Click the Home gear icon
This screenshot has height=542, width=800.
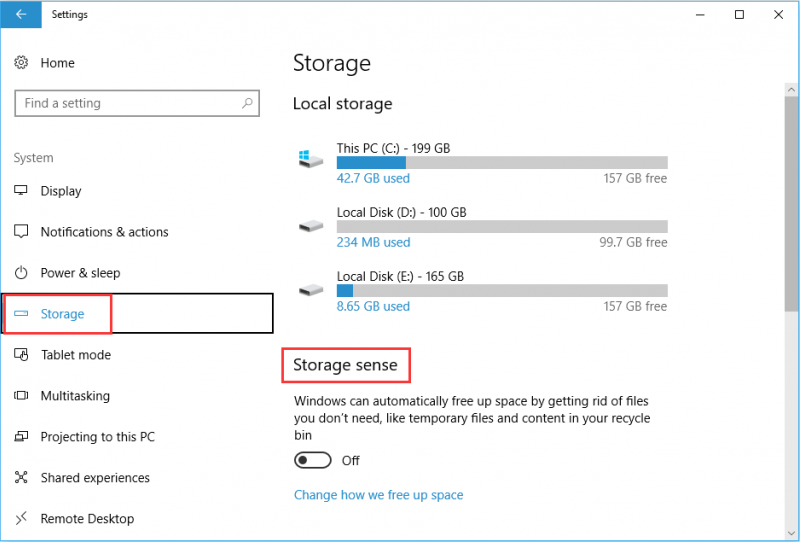click(x=21, y=63)
